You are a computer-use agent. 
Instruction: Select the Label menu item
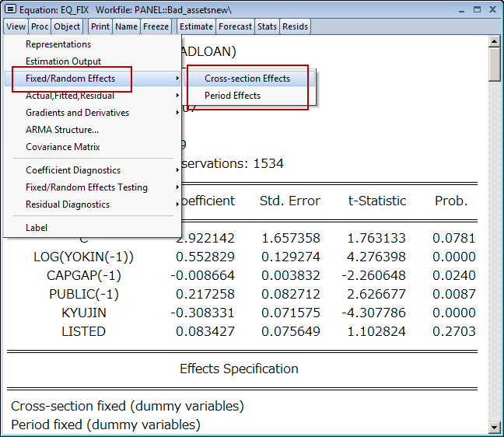coord(37,228)
